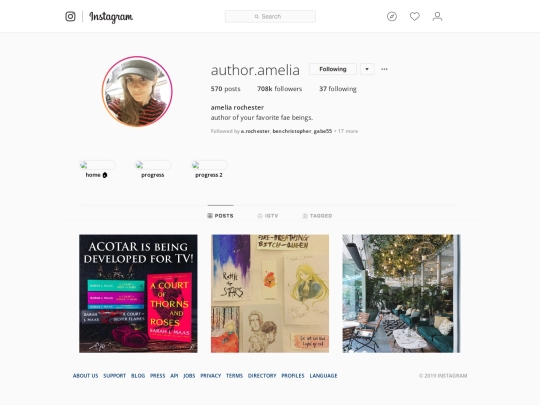The image size is (540, 405).
Task: Click the Instagram camera logo icon
Action: pyautogui.click(x=70, y=16)
